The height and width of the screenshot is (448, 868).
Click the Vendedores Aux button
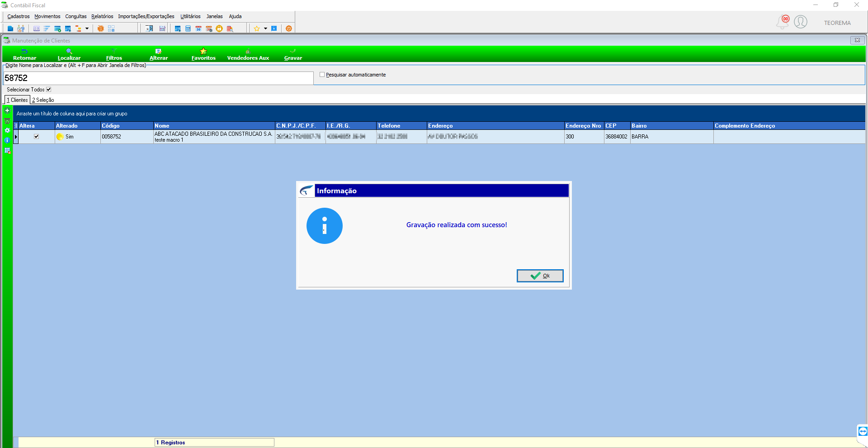point(248,54)
